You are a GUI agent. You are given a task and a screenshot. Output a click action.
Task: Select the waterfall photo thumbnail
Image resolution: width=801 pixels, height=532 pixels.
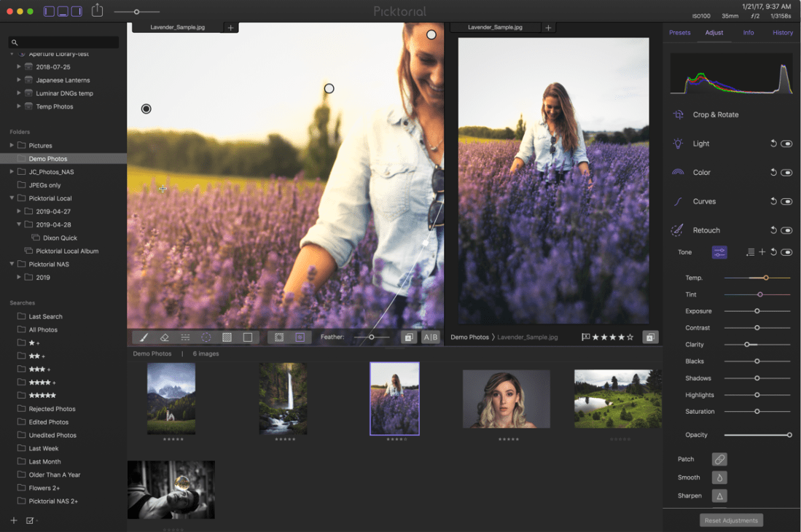click(283, 399)
